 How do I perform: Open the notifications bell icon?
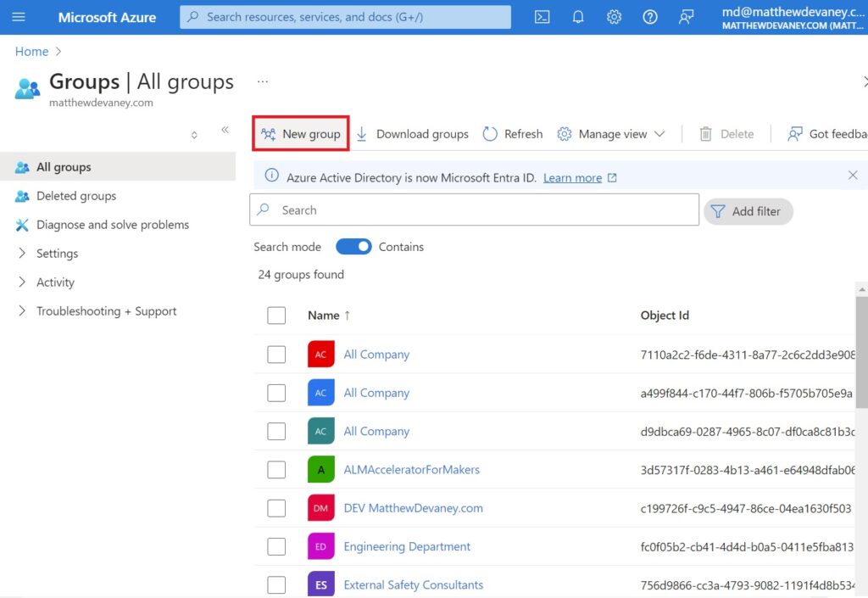pyautogui.click(x=578, y=17)
